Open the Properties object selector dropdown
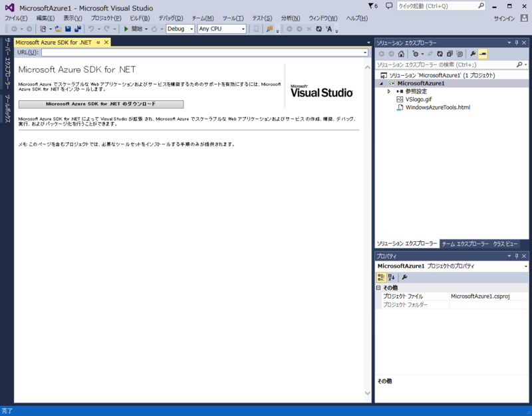 click(x=525, y=266)
